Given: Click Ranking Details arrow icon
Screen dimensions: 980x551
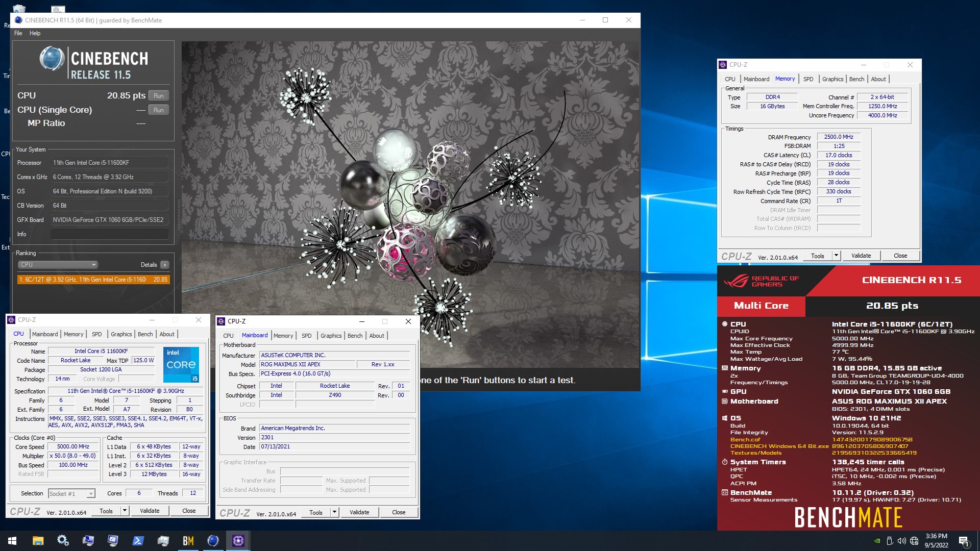Looking at the screenshot, I should [x=164, y=265].
